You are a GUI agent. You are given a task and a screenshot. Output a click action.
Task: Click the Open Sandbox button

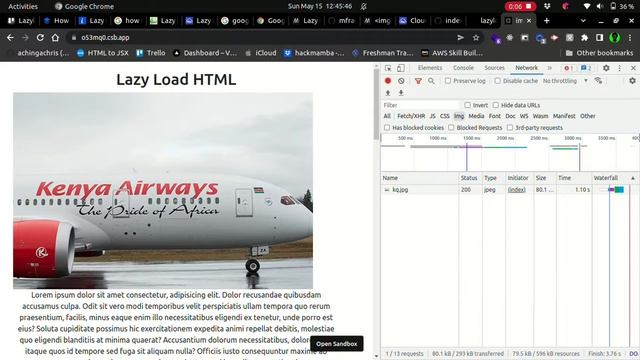coord(337,344)
